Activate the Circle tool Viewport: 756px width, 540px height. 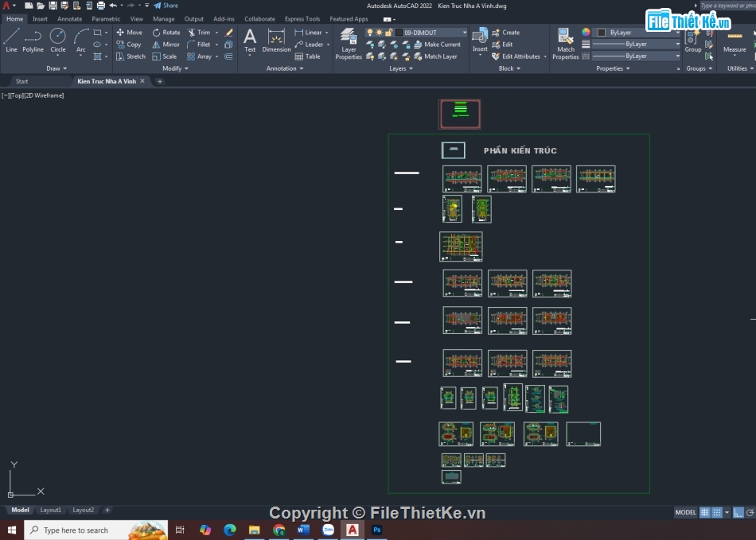click(x=58, y=39)
